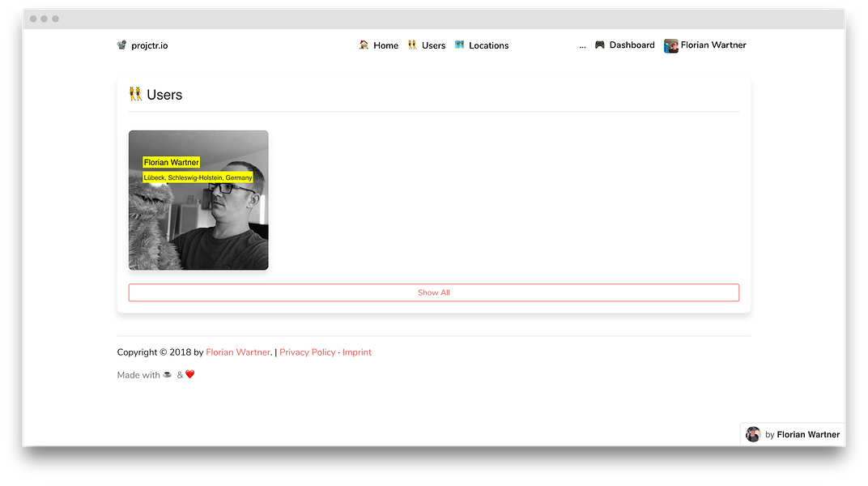This screenshot has width=868, height=486.
Task: Go to the Home menu item
Action: tap(386, 45)
